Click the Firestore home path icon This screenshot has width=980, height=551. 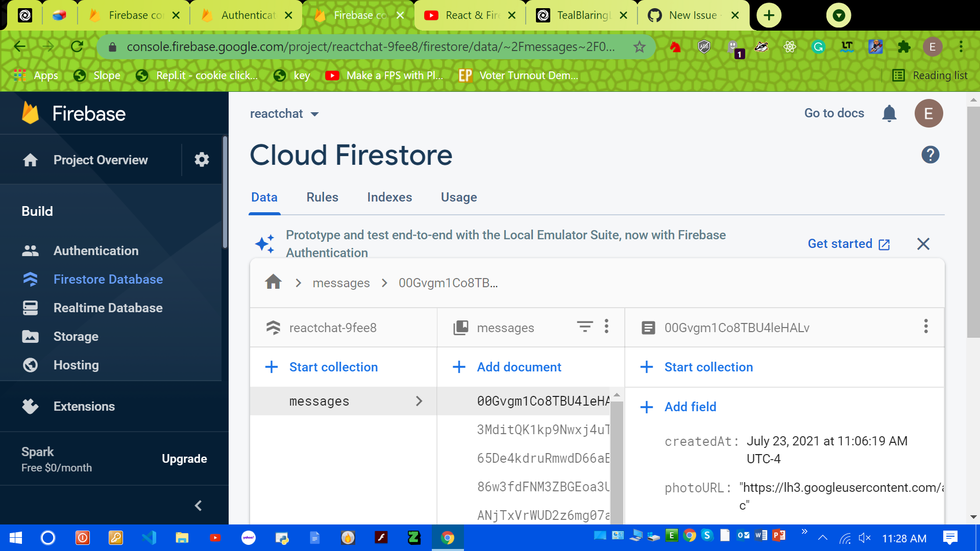pos(274,282)
